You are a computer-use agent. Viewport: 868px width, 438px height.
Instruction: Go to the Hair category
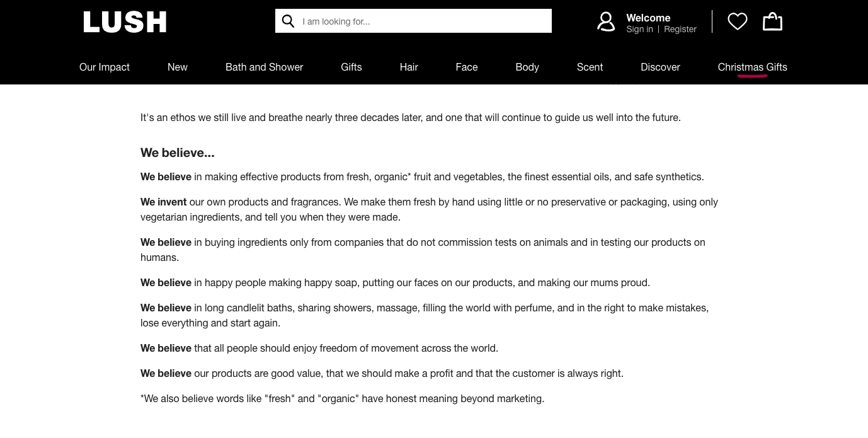coord(409,67)
